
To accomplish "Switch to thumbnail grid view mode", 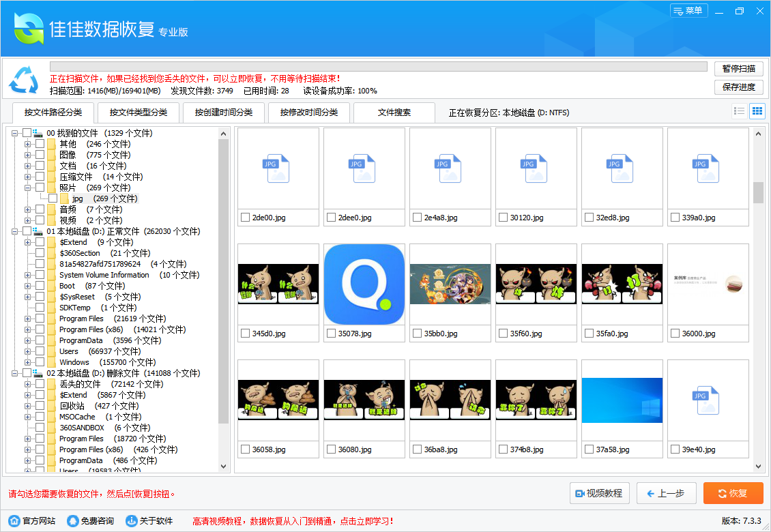I will click(x=757, y=110).
